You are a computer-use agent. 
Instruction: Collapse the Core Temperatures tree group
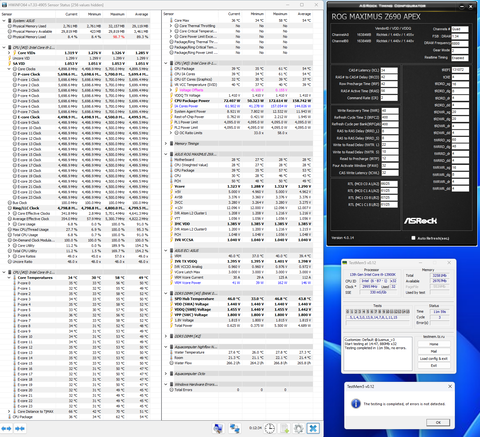(x=9, y=278)
